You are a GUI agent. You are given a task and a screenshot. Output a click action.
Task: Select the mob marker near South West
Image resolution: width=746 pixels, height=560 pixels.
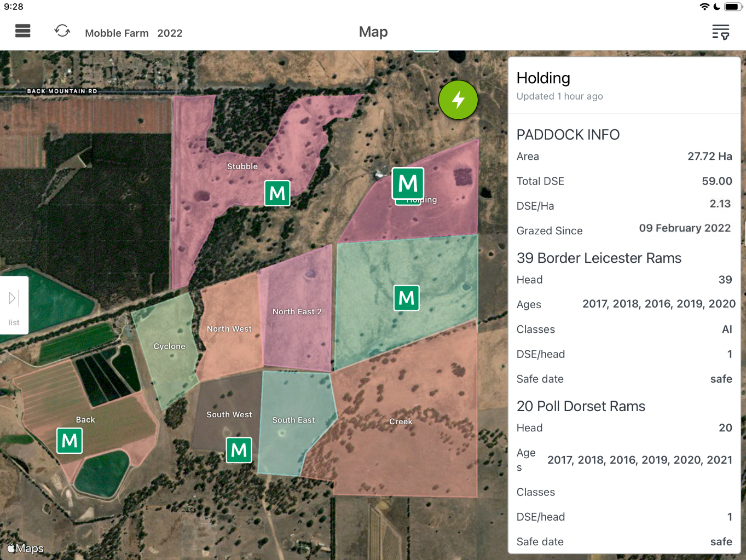[239, 450]
